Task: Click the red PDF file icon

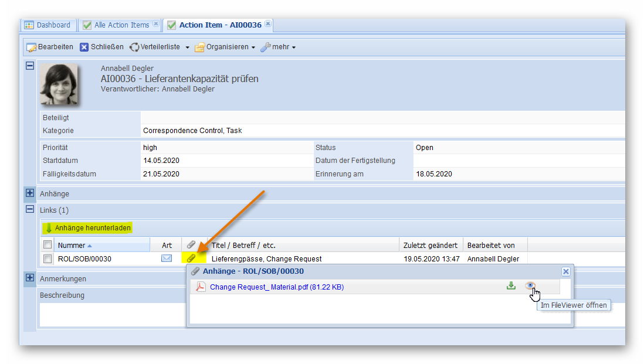Action: [201, 287]
